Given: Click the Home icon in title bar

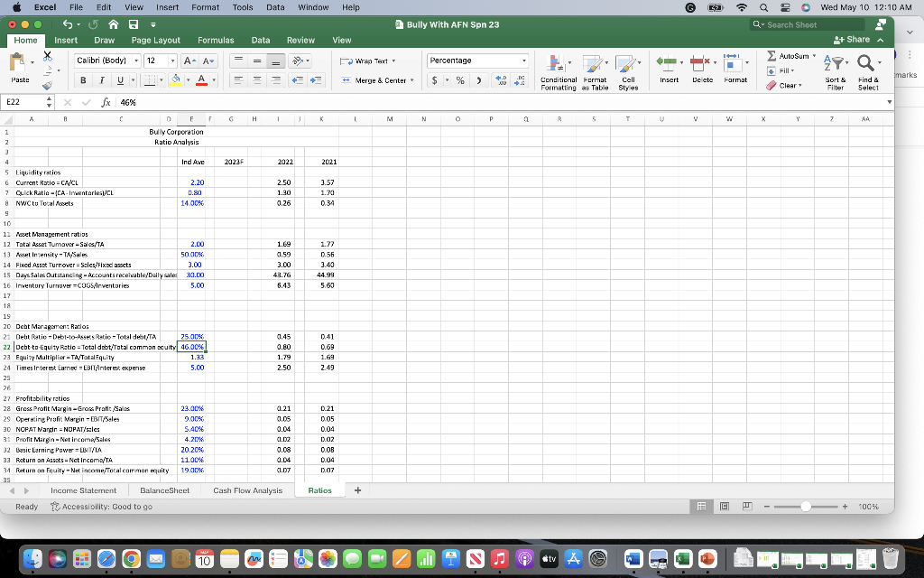Looking at the screenshot, I should point(113,24).
